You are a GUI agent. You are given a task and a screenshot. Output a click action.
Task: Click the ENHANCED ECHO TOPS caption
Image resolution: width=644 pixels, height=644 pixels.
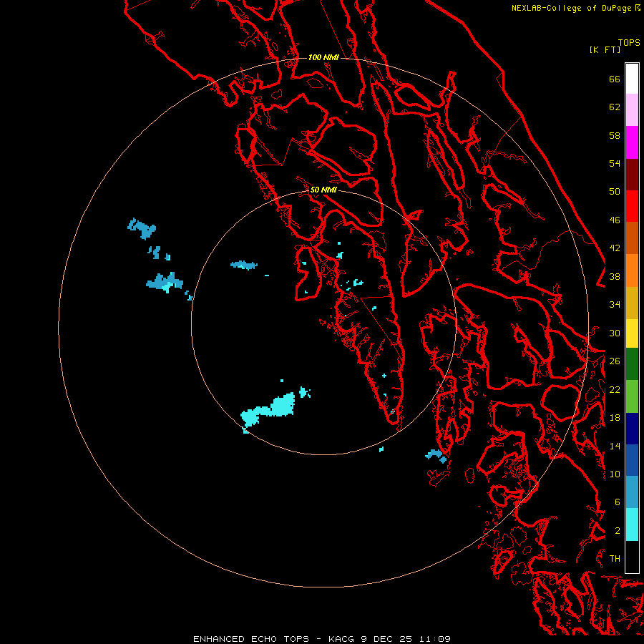[251, 639]
